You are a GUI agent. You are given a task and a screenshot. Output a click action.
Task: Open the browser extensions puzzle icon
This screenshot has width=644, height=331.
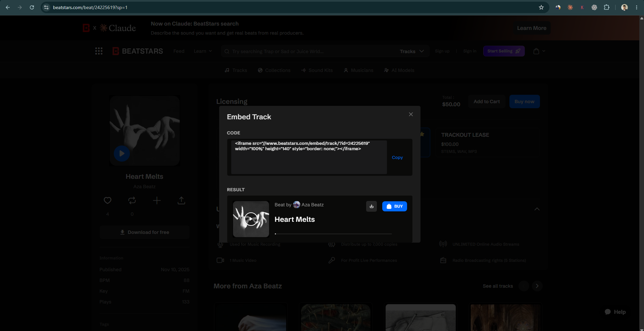click(606, 7)
